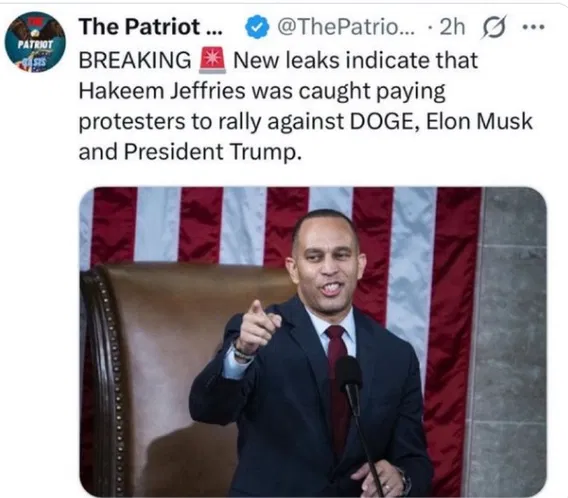Screen dimensions: 568x498
Task: Open the post via the 2h timestamp
Action: coord(452,27)
